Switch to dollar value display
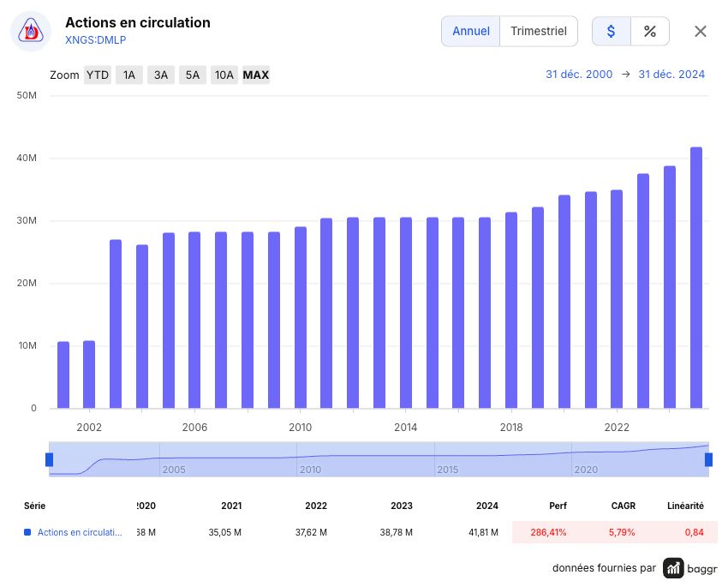 point(611,31)
